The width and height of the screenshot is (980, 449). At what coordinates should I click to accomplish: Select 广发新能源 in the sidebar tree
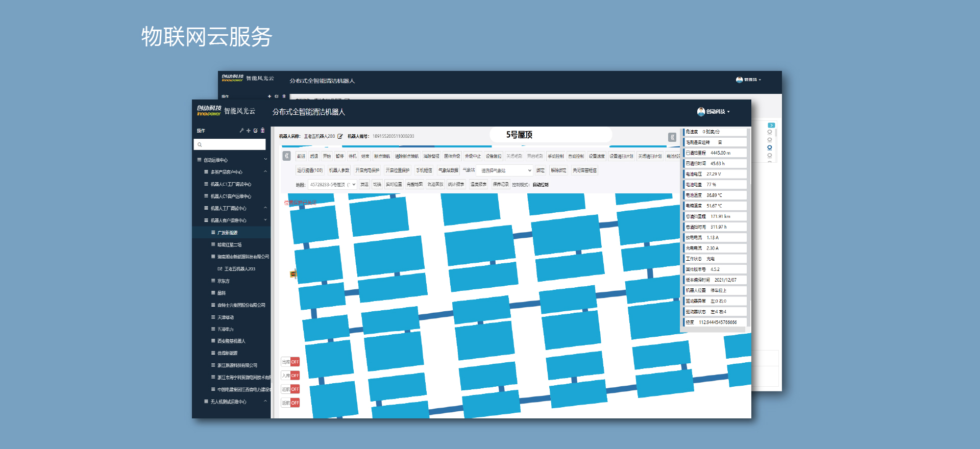coord(228,233)
